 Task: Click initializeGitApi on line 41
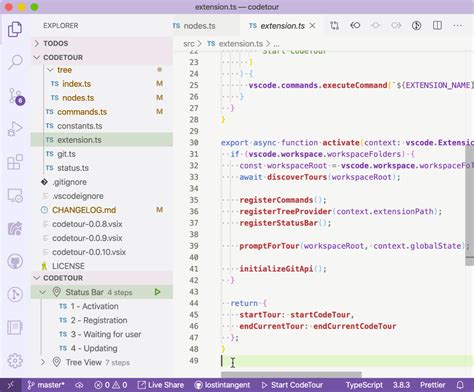[x=276, y=269]
